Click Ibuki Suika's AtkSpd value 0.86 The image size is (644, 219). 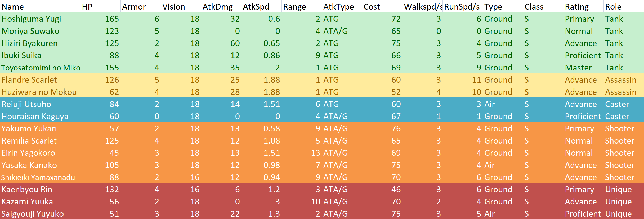pos(271,55)
